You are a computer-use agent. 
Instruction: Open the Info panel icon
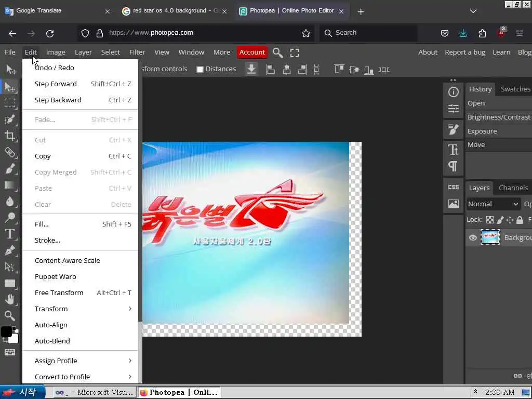click(453, 92)
